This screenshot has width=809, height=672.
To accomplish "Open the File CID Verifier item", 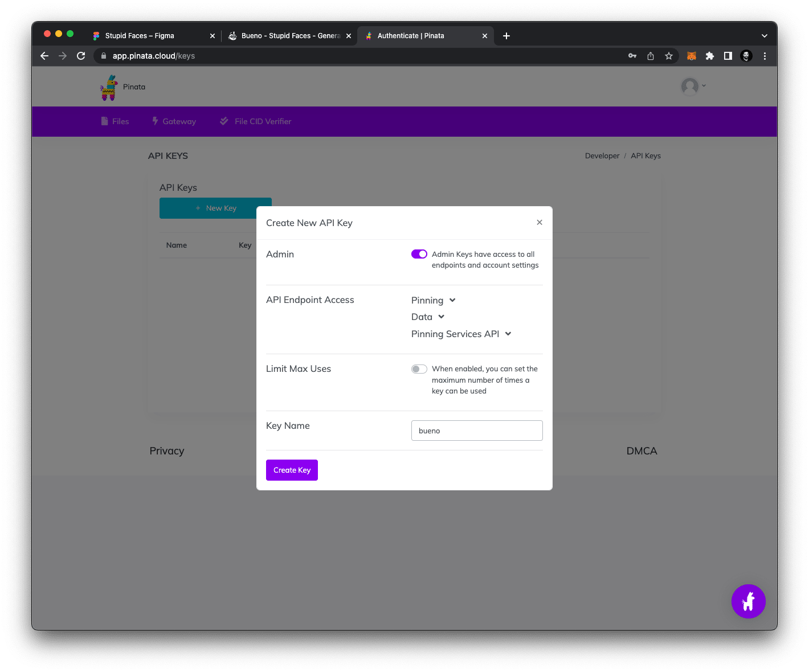I will coord(256,121).
